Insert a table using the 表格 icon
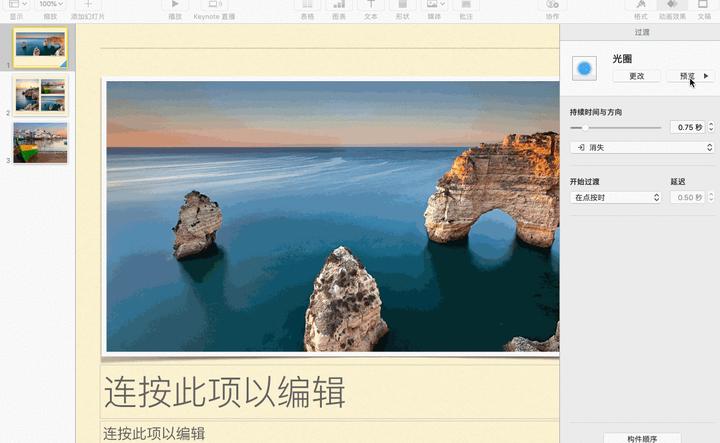The image size is (720, 443). click(307, 4)
